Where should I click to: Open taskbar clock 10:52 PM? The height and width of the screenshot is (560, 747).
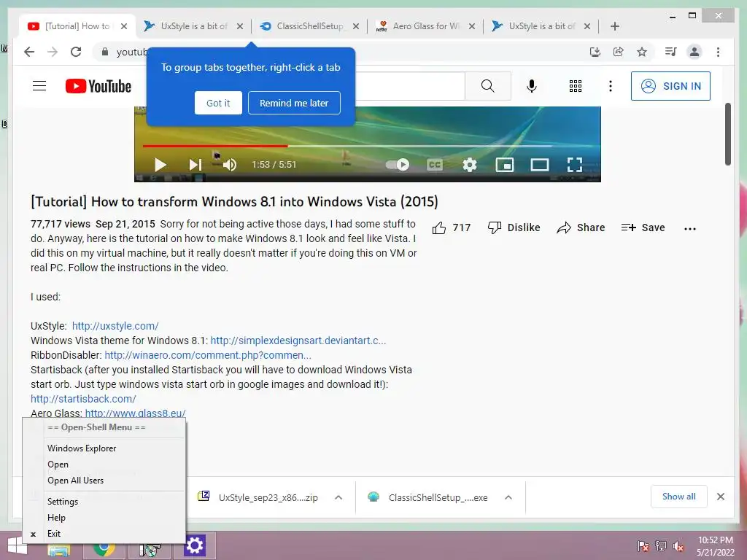coord(716,546)
